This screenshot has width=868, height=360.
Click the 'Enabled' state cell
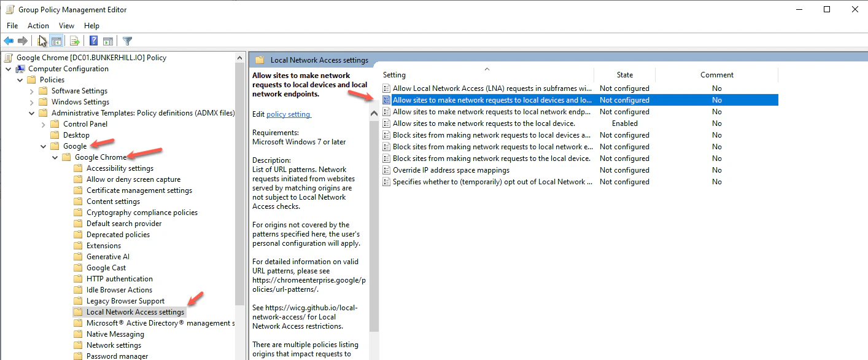coord(624,123)
